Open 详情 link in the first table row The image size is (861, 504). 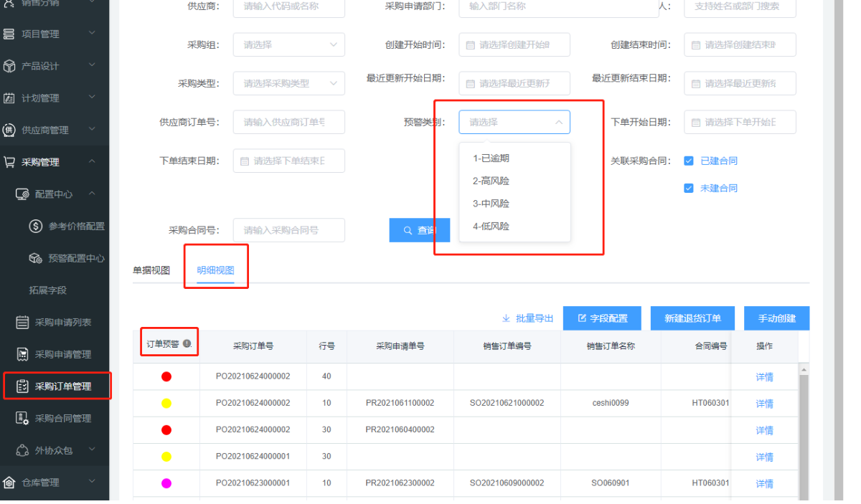764,377
